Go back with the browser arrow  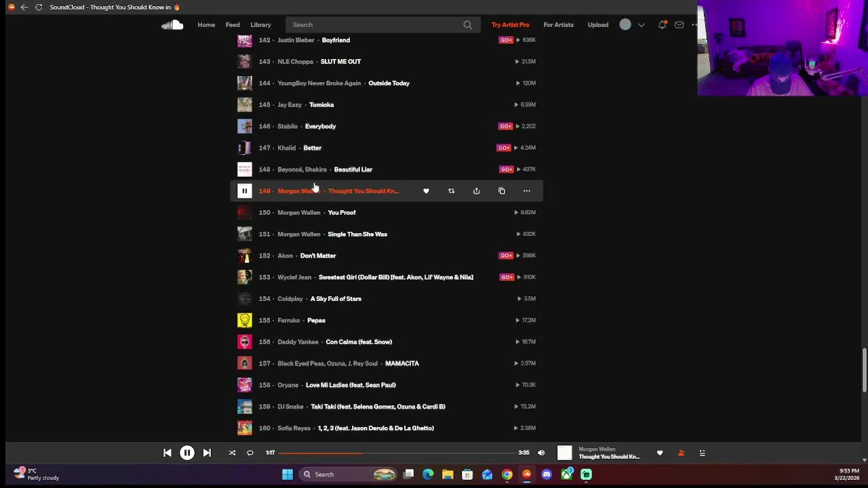click(24, 7)
